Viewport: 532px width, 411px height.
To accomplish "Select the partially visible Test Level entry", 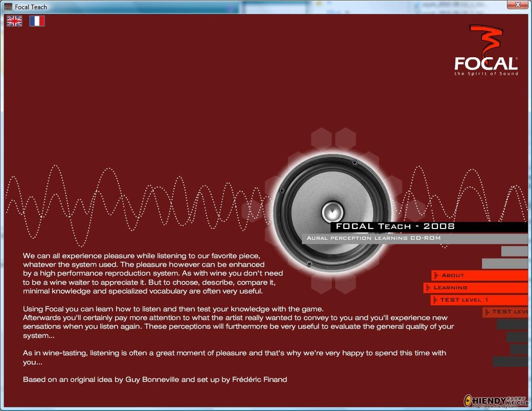I will 505,312.
